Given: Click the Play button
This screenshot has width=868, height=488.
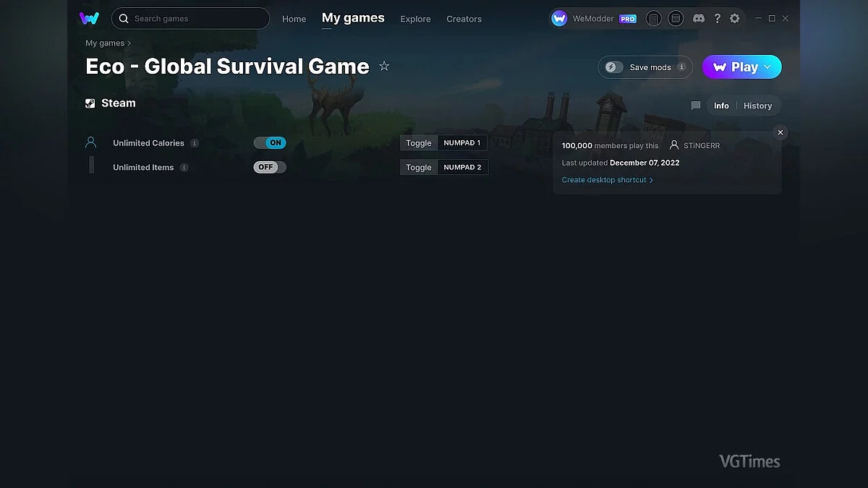Looking at the screenshot, I should [742, 67].
